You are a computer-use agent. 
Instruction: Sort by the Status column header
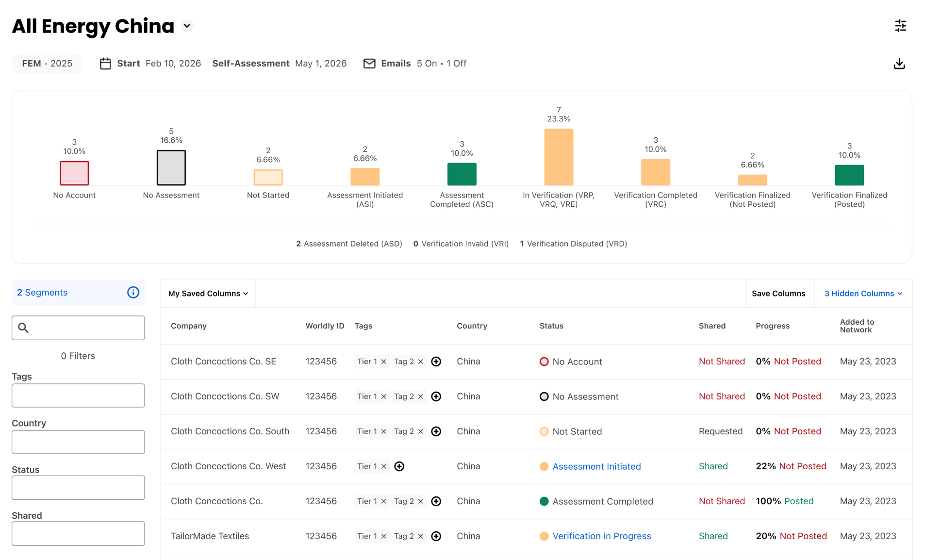point(551,326)
